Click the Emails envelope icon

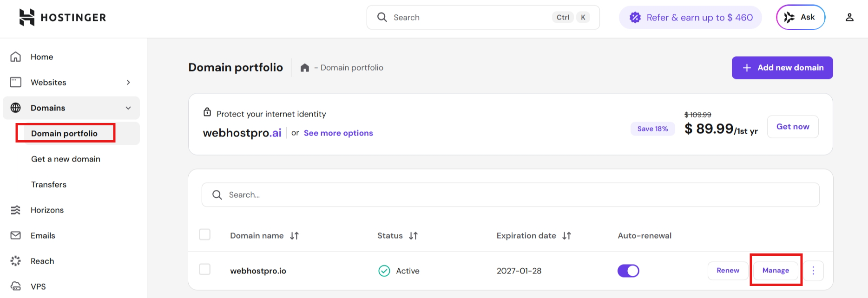(15, 235)
